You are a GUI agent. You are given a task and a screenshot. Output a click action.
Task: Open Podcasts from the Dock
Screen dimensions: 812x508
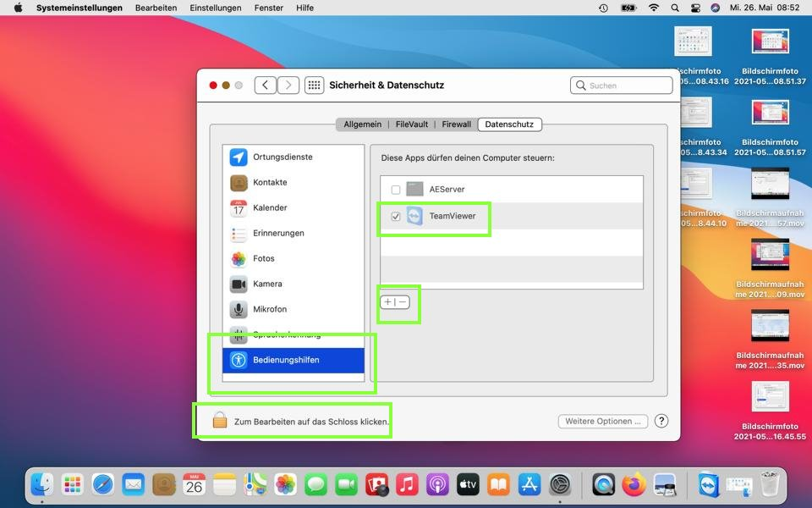click(437, 485)
